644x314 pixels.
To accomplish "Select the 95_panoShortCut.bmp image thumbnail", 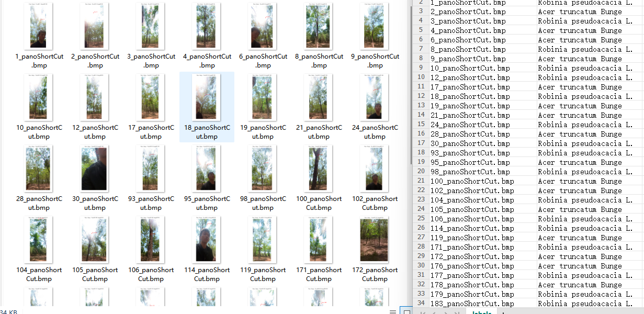I will pyautogui.click(x=207, y=168).
